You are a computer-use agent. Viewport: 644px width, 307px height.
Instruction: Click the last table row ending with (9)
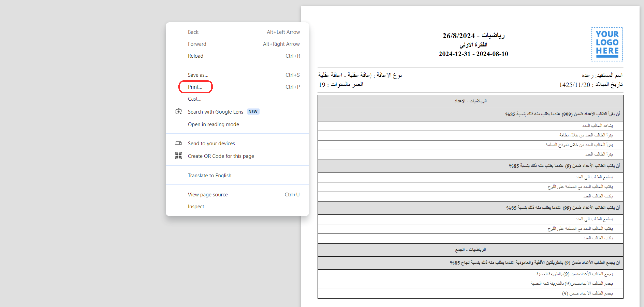(x=470, y=293)
